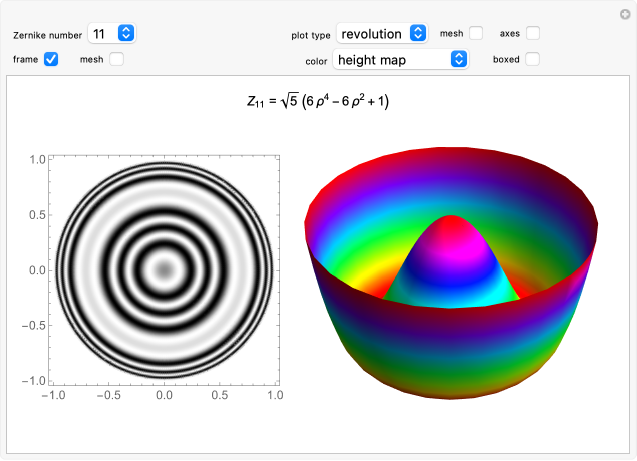
Task: Expand the color dropdown set to height map
Action: pos(401,59)
